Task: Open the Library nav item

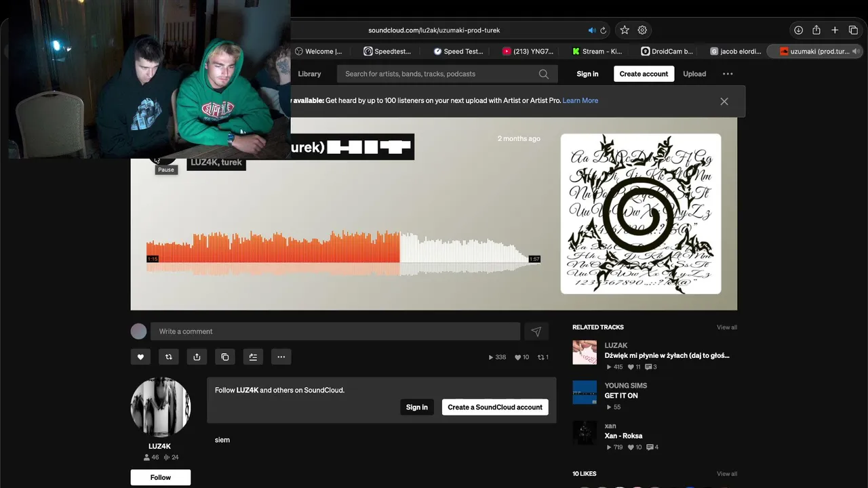Action: tap(309, 74)
